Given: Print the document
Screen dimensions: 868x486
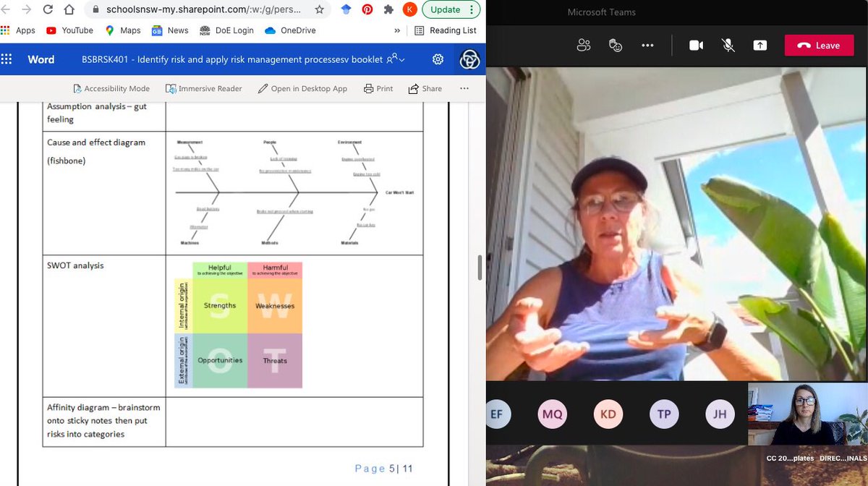Looking at the screenshot, I should pos(378,88).
